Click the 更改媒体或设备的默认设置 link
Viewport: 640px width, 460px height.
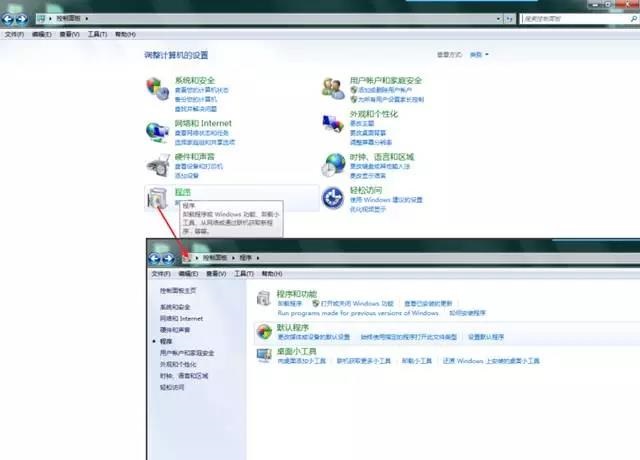(x=313, y=337)
